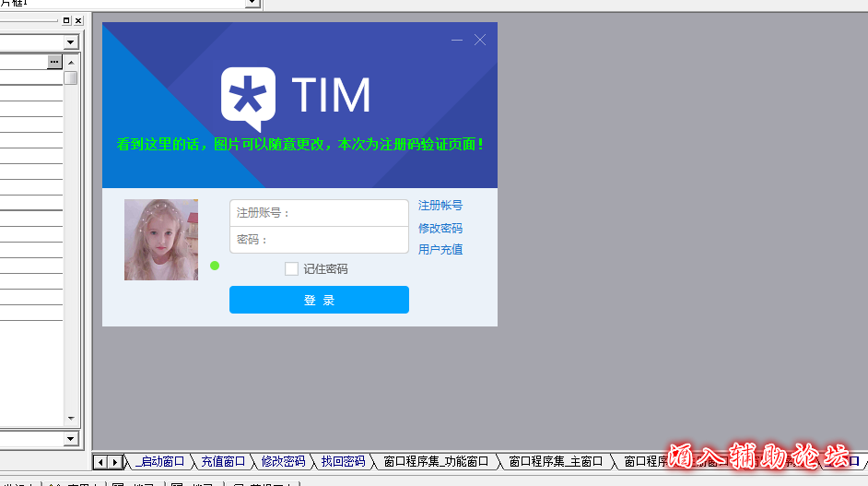Expand the left panel upper dropdown
868x486 pixels.
coord(70,42)
